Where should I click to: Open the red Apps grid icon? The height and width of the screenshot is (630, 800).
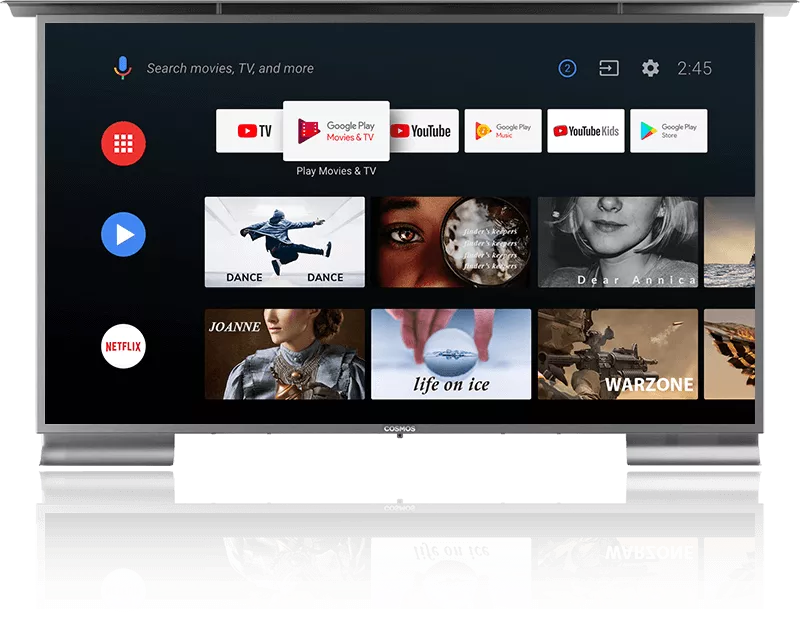pyautogui.click(x=123, y=143)
